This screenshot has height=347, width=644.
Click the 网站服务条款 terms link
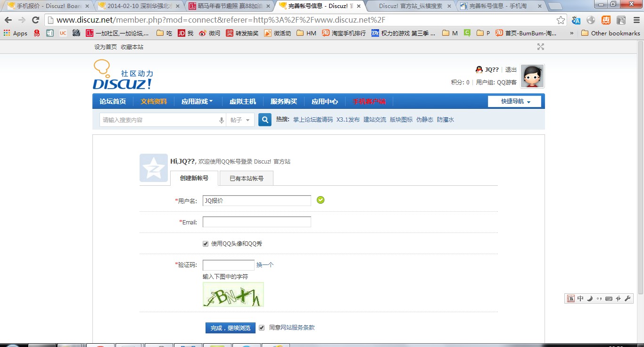297,328
